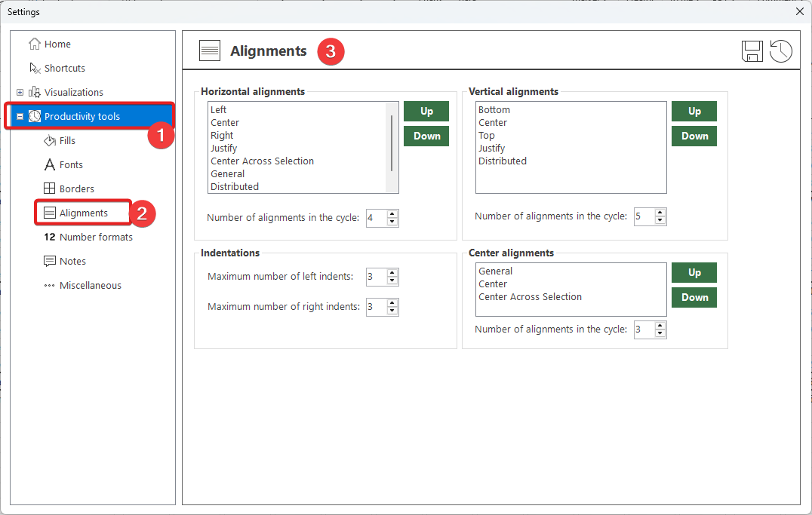Open the Fills settings page
Viewport: 812px width, 515px height.
(x=67, y=140)
